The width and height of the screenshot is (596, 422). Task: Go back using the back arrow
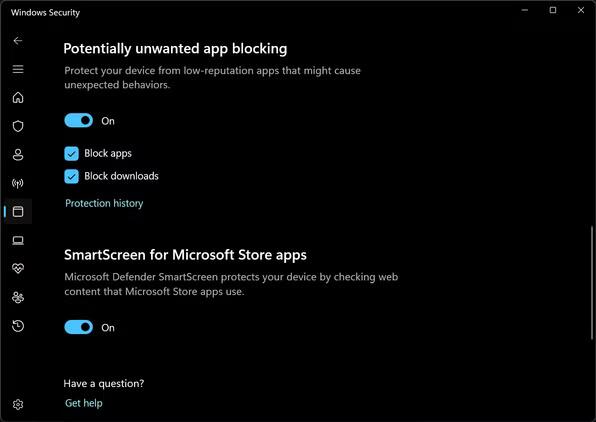click(18, 41)
